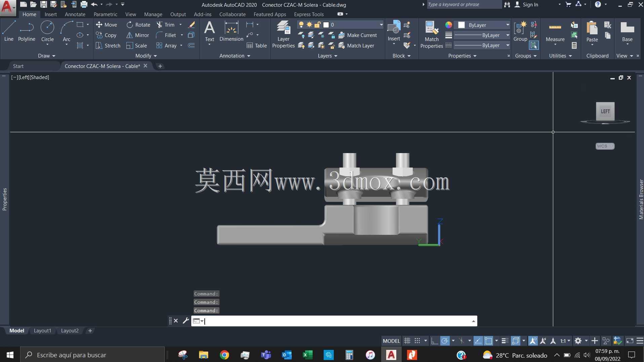Image resolution: width=644 pixels, height=362 pixels.
Task: Toggle snap mode in status bar
Action: [417, 341]
